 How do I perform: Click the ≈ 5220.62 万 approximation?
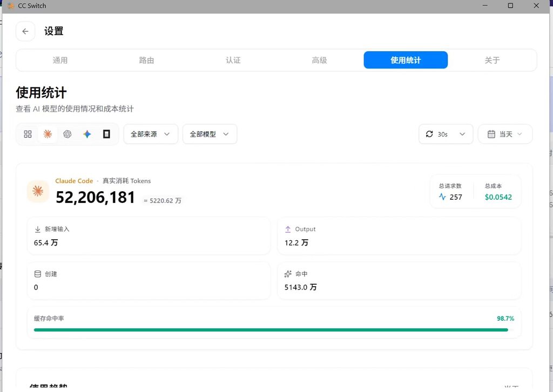pyautogui.click(x=163, y=200)
